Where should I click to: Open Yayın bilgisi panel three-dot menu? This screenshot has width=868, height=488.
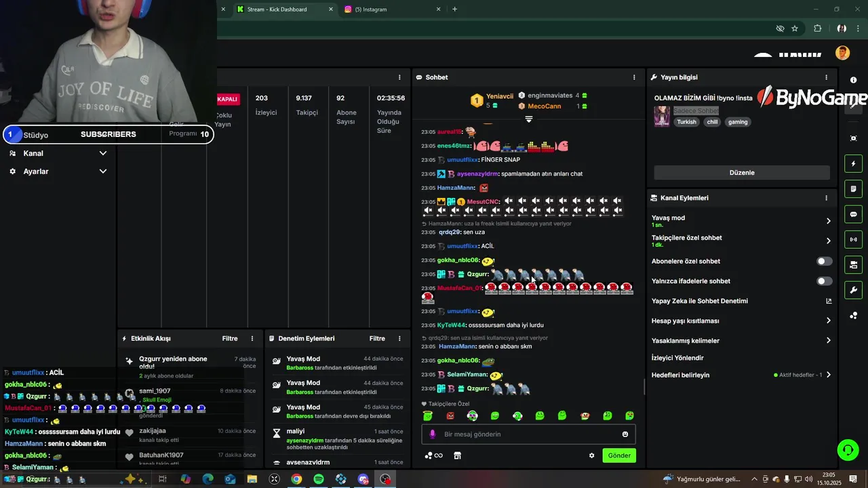pos(826,77)
